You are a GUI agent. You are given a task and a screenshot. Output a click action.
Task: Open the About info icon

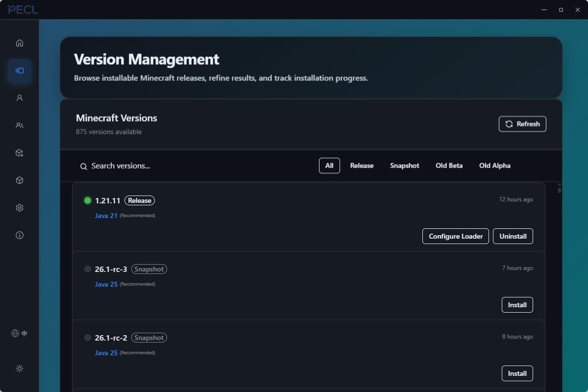tap(20, 235)
